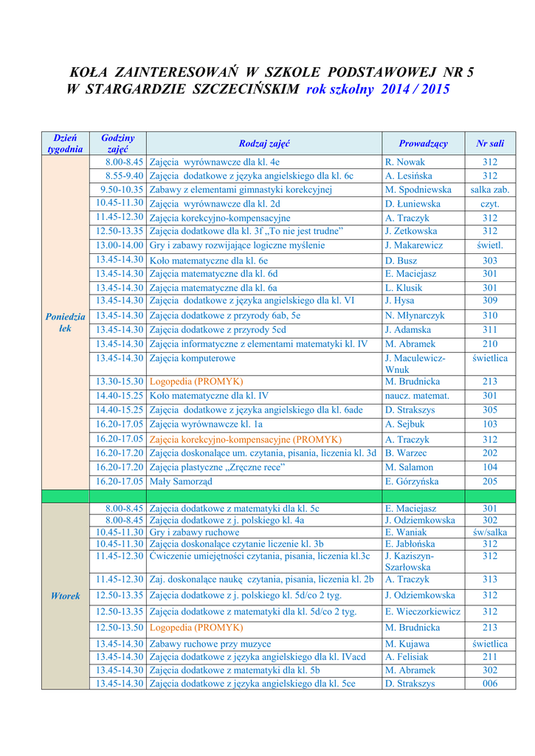Viewport: 535px width, 756px height.
Task: Click teacher name 'J. Kaziszyn-Szarłowska'
Action: 410,561
